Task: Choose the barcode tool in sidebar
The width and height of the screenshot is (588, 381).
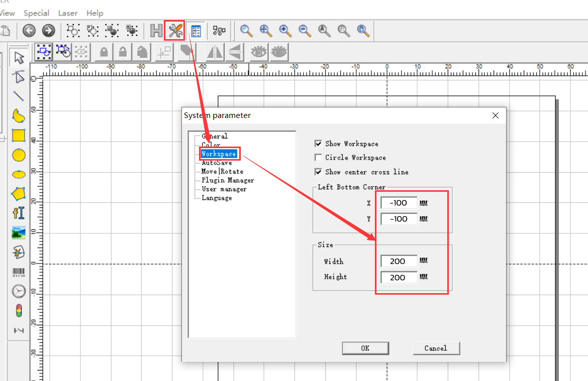Action: point(19,273)
